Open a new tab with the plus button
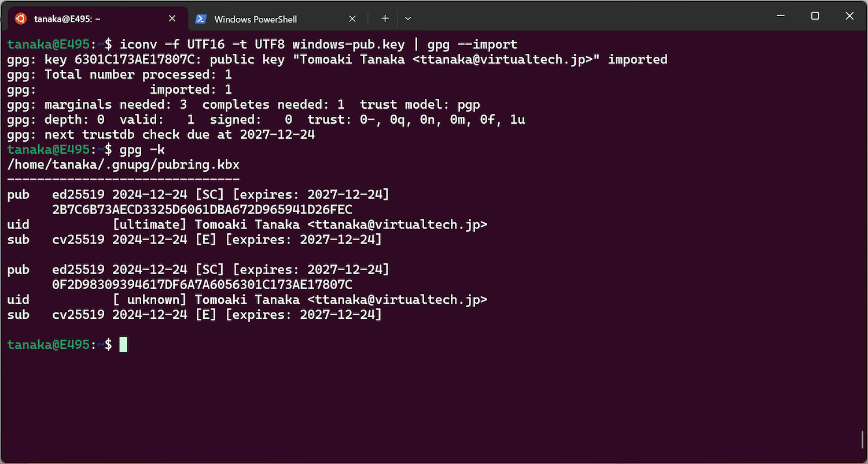The image size is (868, 464). pyautogui.click(x=385, y=19)
